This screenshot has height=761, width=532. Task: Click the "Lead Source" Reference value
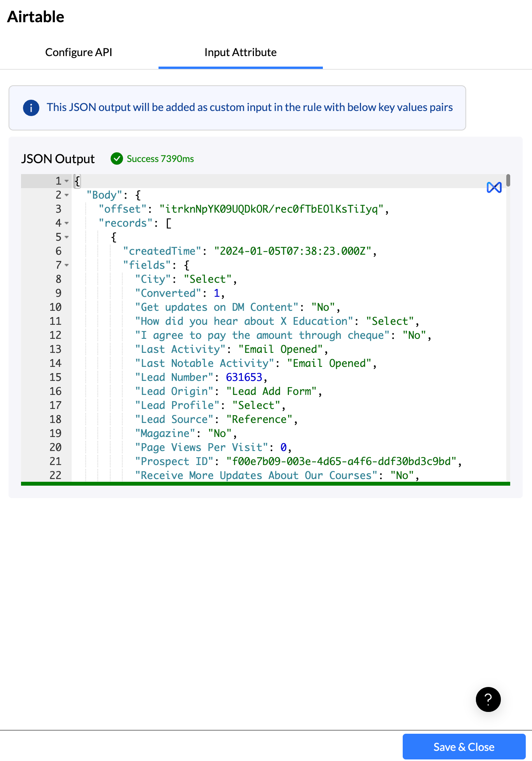coord(259,419)
